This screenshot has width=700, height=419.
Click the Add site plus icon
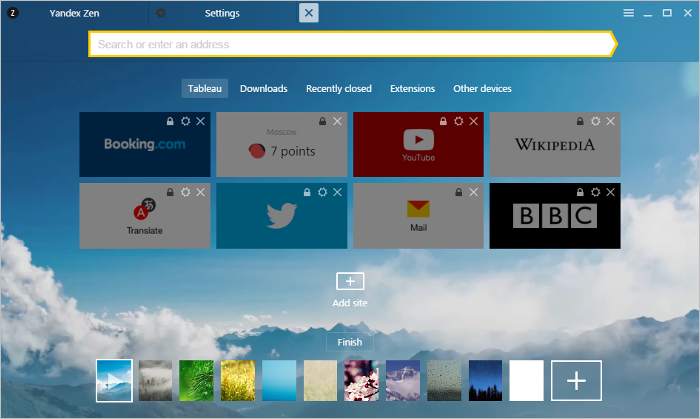pyautogui.click(x=350, y=281)
